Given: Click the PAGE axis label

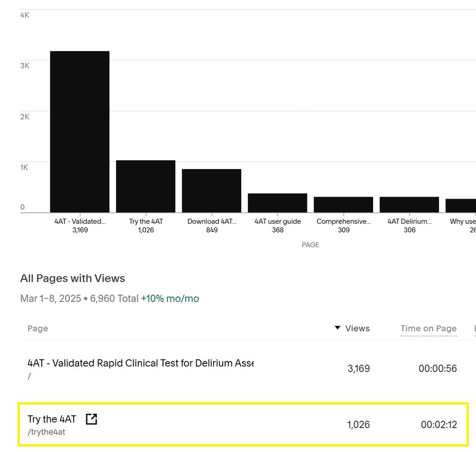Looking at the screenshot, I should tap(310, 245).
